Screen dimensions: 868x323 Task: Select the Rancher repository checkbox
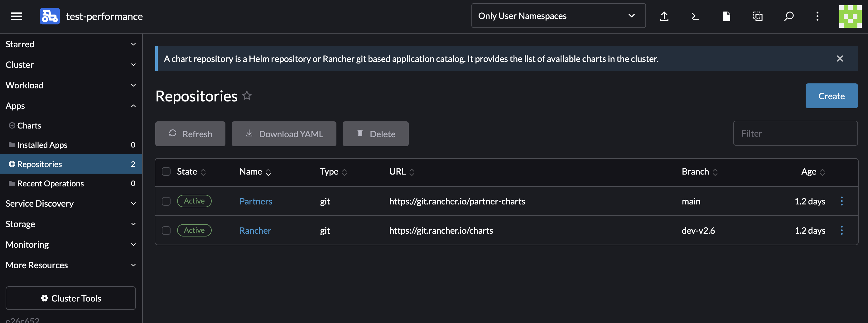[166, 231]
